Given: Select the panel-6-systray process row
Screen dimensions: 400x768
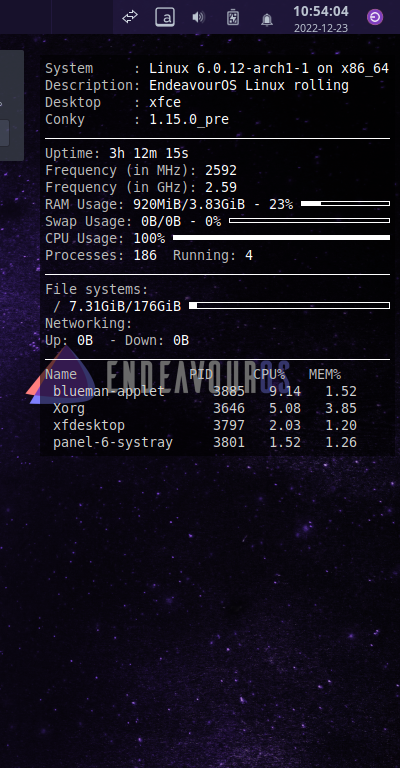Looking at the screenshot, I should click(x=205, y=442).
